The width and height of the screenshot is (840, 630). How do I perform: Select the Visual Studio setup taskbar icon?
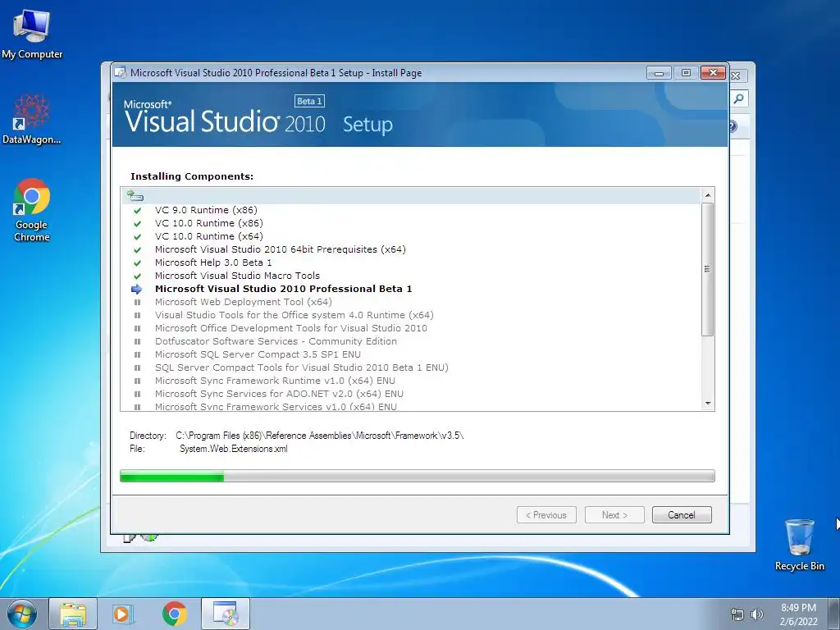[226, 614]
